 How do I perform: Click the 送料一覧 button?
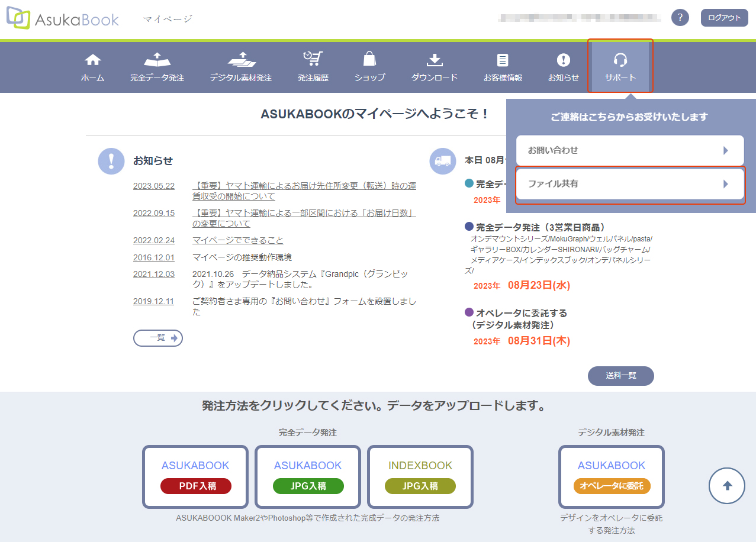coord(620,376)
